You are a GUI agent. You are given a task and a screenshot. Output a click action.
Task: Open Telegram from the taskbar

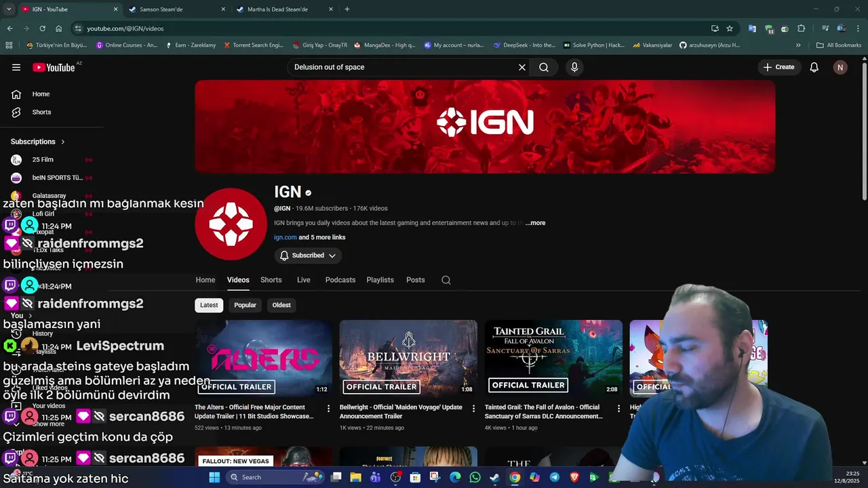(555, 477)
